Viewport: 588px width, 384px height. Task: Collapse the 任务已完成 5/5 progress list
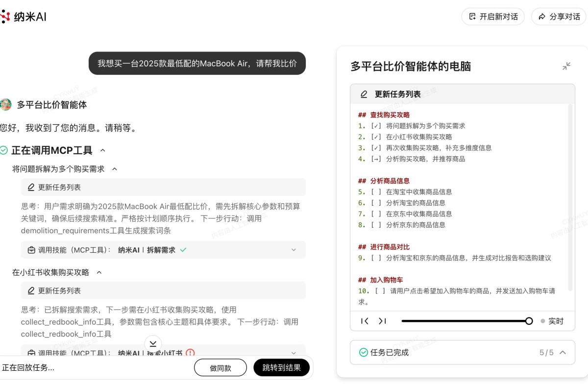click(x=563, y=352)
